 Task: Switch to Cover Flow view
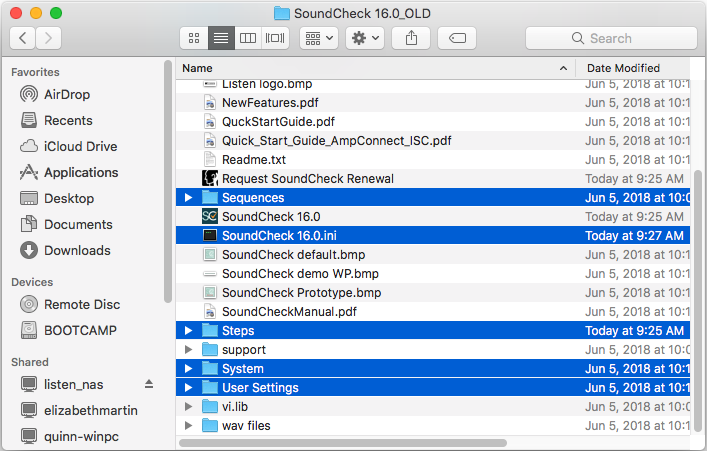coord(275,38)
